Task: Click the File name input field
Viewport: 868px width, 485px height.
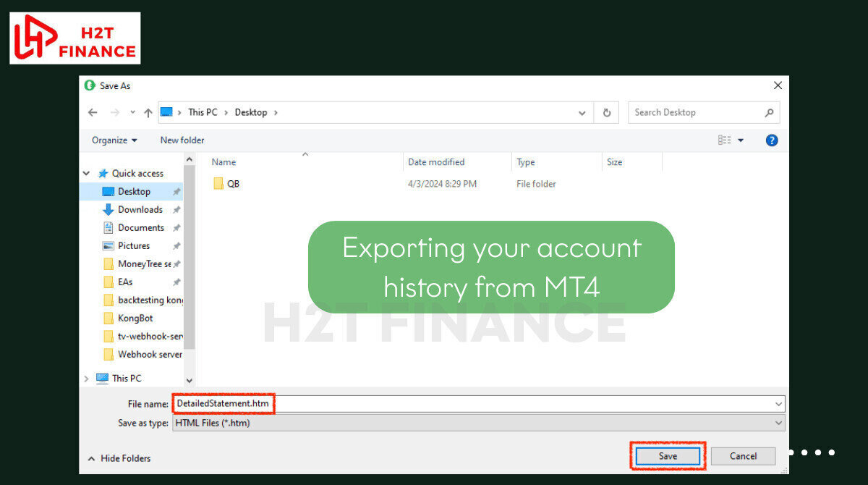Action: coord(506,403)
